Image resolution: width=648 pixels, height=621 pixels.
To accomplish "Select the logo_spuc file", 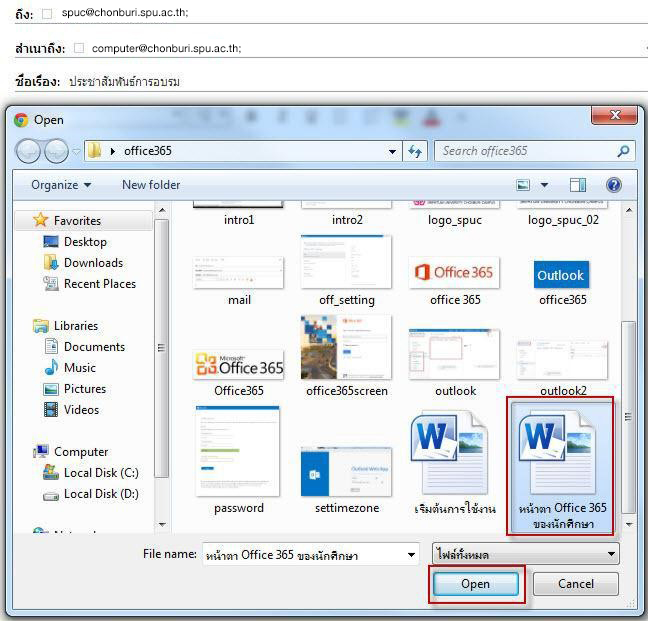I will tap(455, 214).
